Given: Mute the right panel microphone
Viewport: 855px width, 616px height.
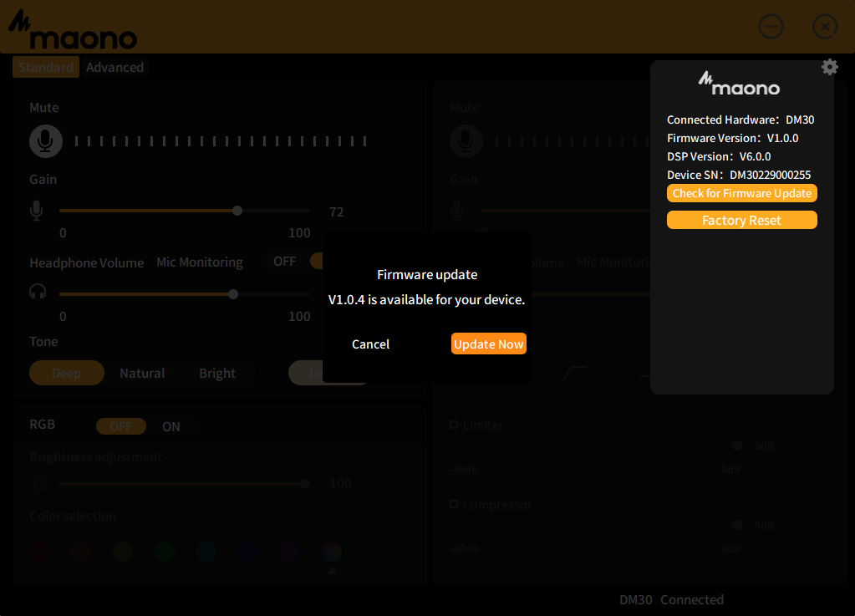Looking at the screenshot, I should (466, 140).
